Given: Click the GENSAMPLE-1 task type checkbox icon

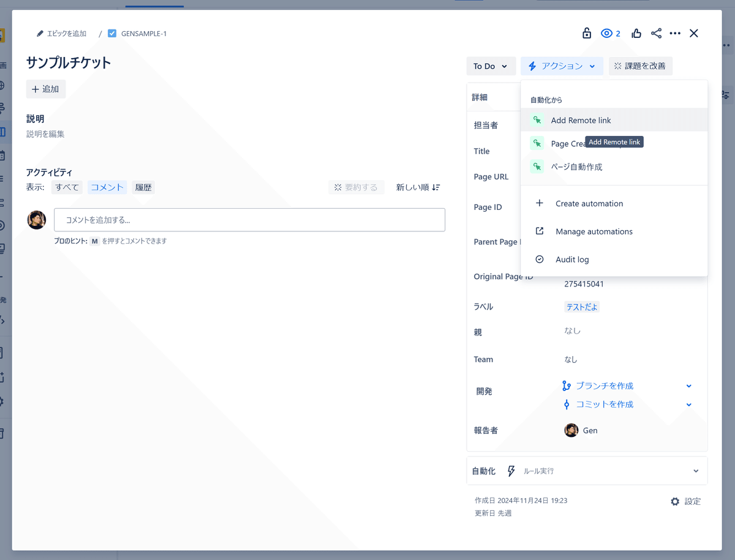Looking at the screenshot, I should coord(112,34).
